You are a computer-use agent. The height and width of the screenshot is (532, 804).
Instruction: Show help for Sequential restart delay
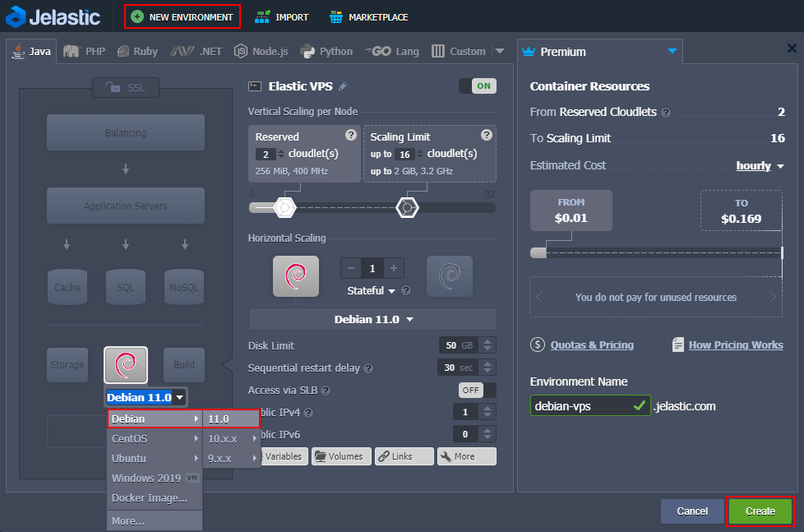[368, 368]
